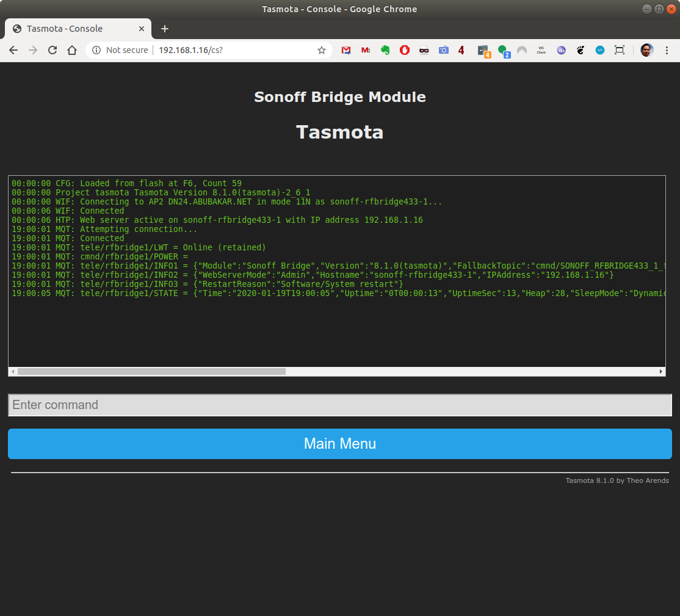The width and height of the screenshot is (680, 616).
Task: Click the 'cmnd/rfbridge1/POWER =' log line
Action: point(99,256)
